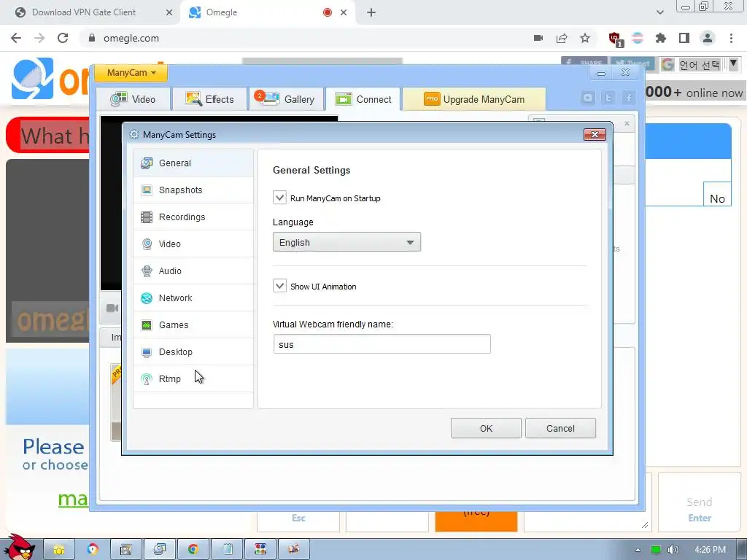Open Google language select dropdown on Omegle
This screenshot has width=747, height=560.
click(x=700, y=64)
